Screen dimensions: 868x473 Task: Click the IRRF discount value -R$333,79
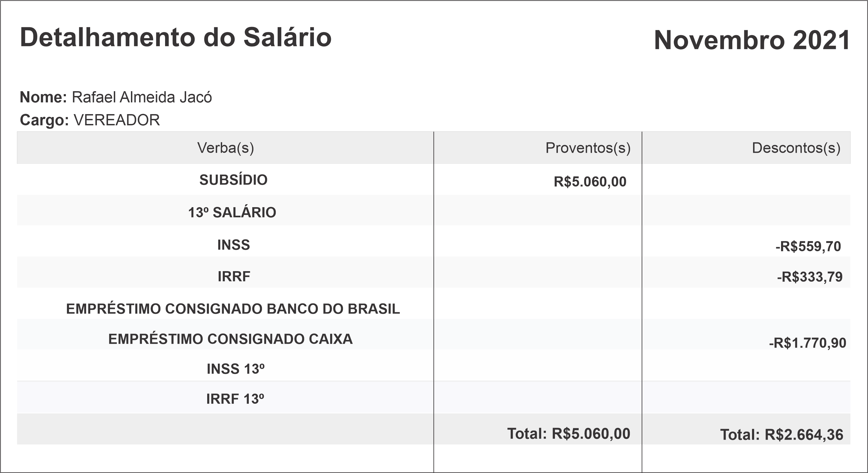coord(809,277)
